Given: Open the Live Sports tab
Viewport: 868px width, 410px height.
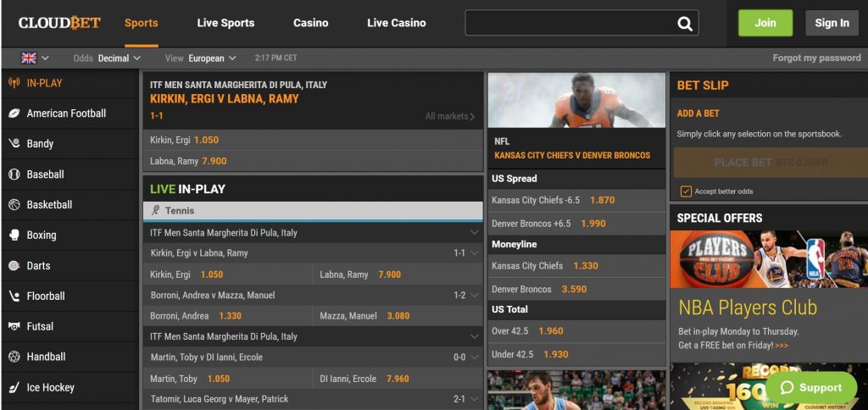Looking at the screenshot, I should (x=225, y=23).
